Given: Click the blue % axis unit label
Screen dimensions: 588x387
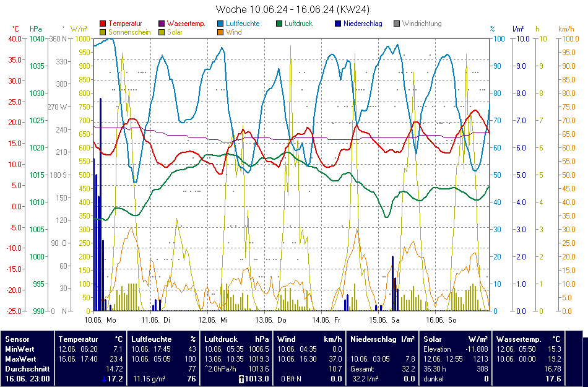Looking at the screenshot, I should tap(493, 29).
